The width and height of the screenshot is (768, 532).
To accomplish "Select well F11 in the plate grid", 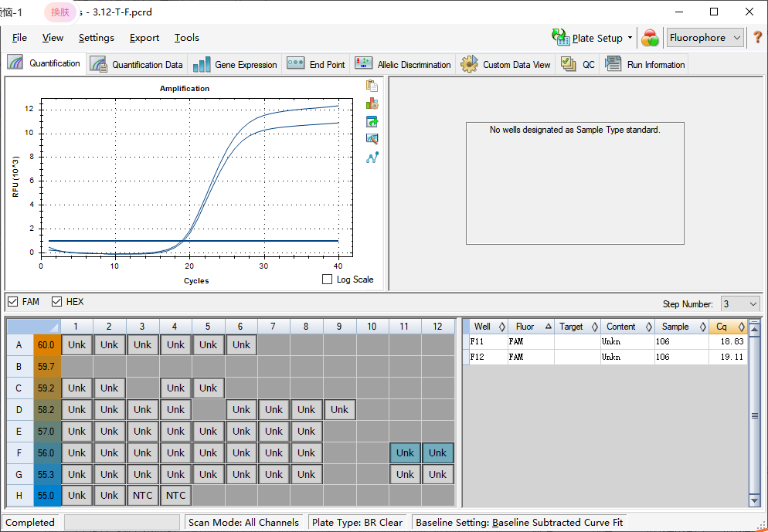I will [x=405, y=452].
